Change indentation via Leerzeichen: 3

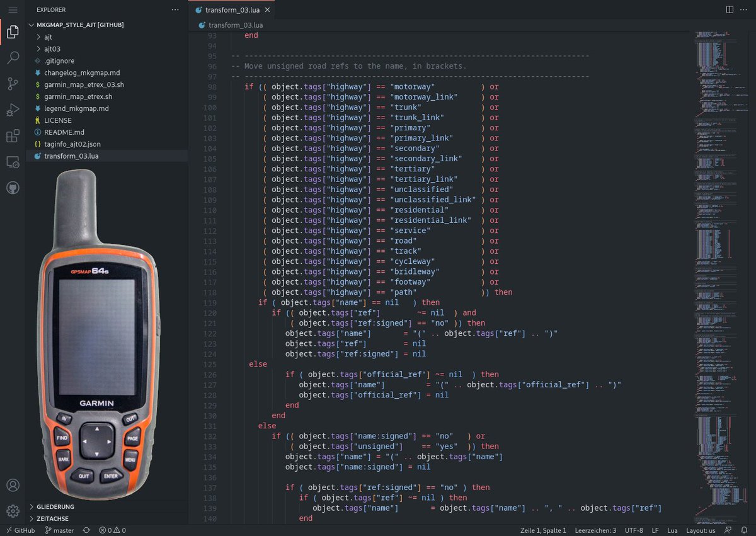[x=595, y=530]
